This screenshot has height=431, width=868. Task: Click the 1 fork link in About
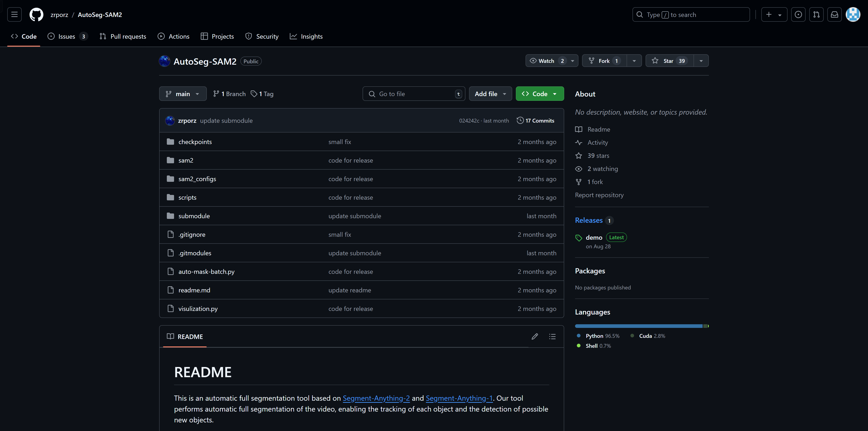click(595, 182)
